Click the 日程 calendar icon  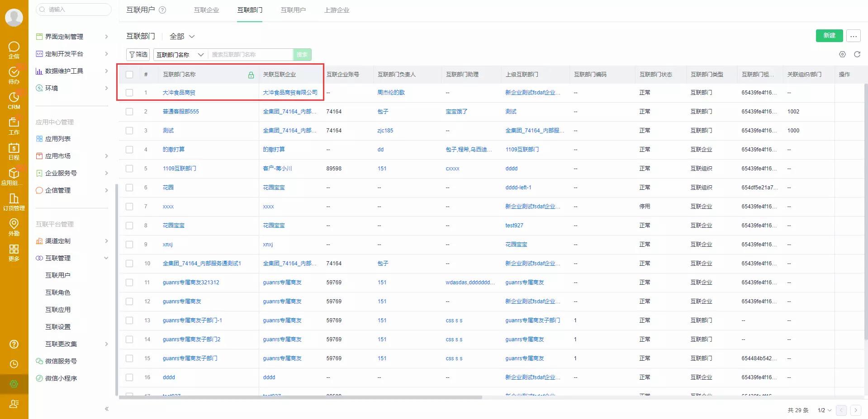click(14, 150)
